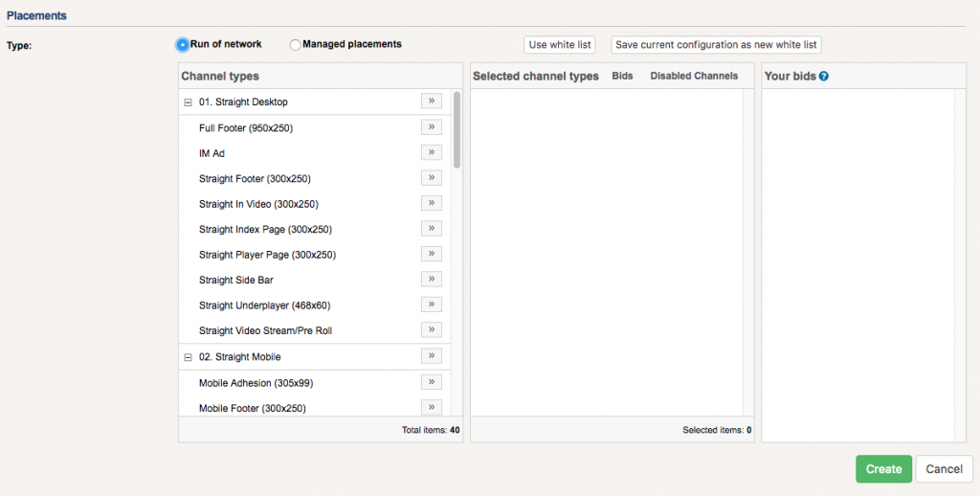Select the Managed placements radio button
The image size is (980, 496).
(x=295, y=45)
